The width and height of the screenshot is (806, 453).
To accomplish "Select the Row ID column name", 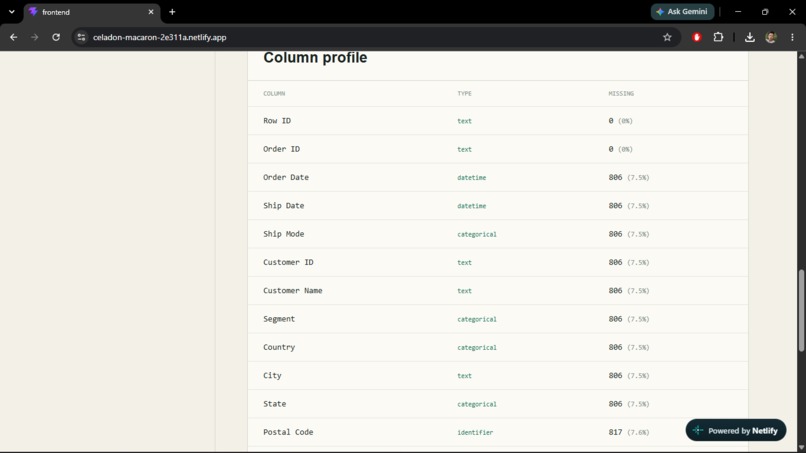I will tap(277, 121).
